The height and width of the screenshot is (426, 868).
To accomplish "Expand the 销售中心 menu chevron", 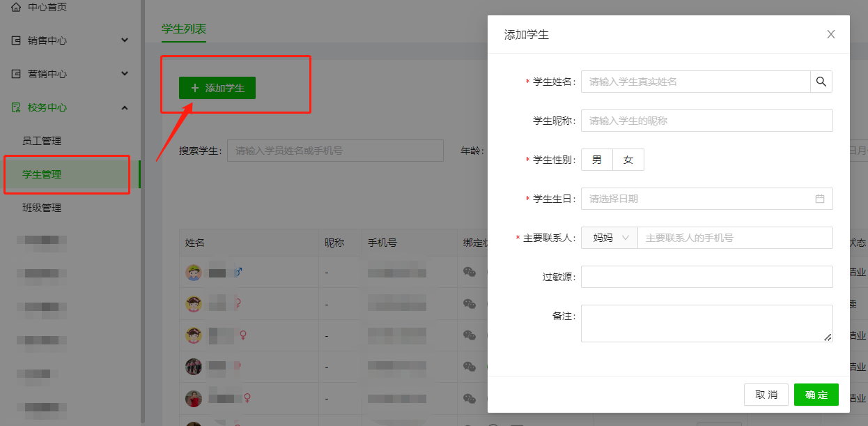I will point(125,40).
